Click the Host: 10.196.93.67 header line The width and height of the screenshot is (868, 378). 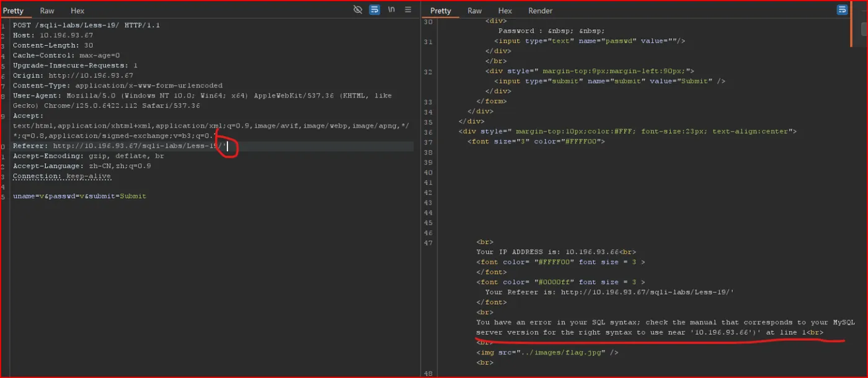53,35
